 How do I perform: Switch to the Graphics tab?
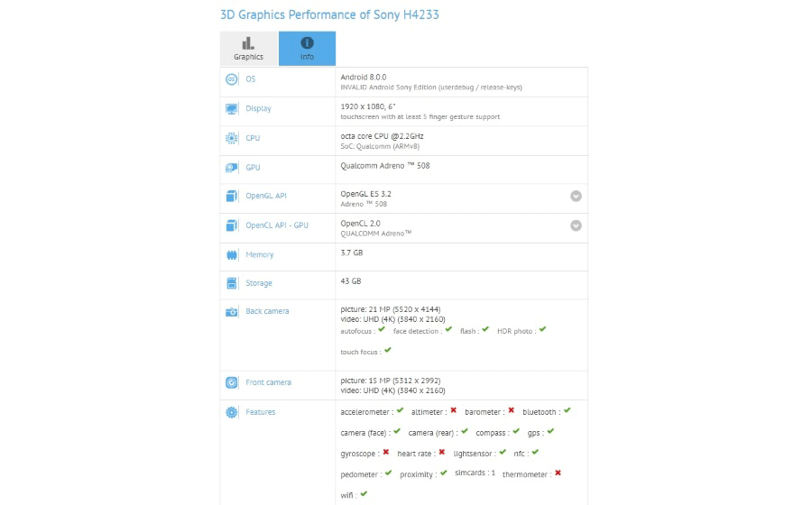tap(249, 49)
